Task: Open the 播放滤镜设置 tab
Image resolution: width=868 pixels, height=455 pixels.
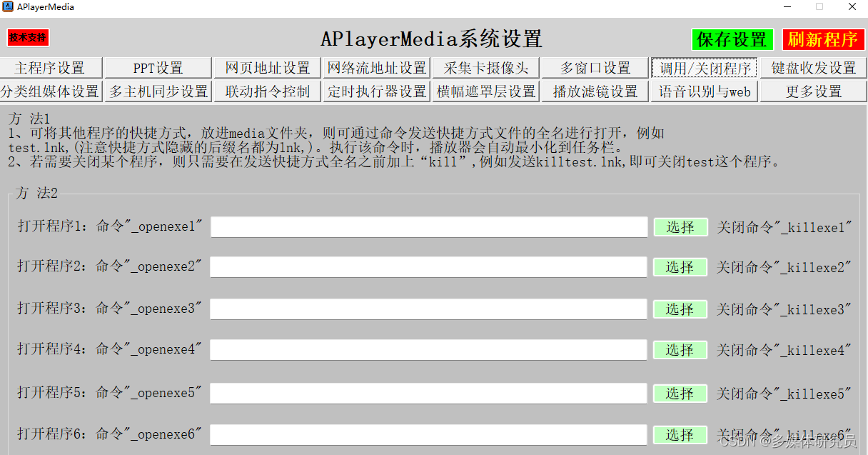Action: pos(595,91)
